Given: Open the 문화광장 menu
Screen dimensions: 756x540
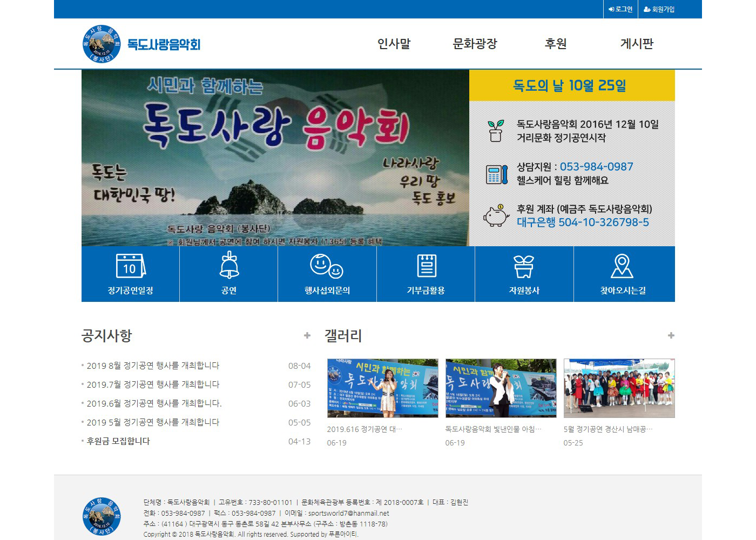Looking at the screenshot, I should click(x=475, y=44).
